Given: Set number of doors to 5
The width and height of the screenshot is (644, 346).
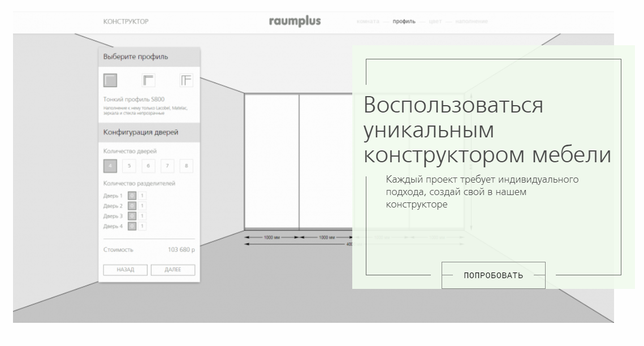Looking at the screenshot, I should point(129,166).
